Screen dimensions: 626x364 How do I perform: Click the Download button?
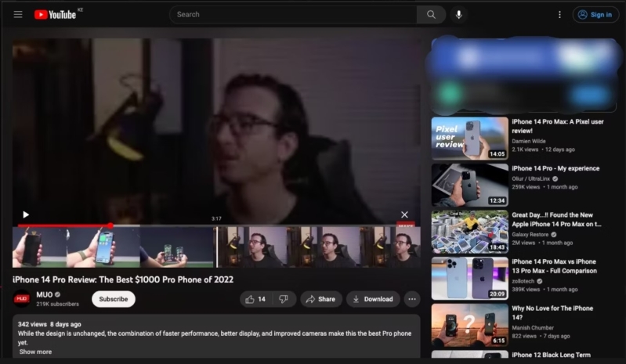[x=373, y=299]
